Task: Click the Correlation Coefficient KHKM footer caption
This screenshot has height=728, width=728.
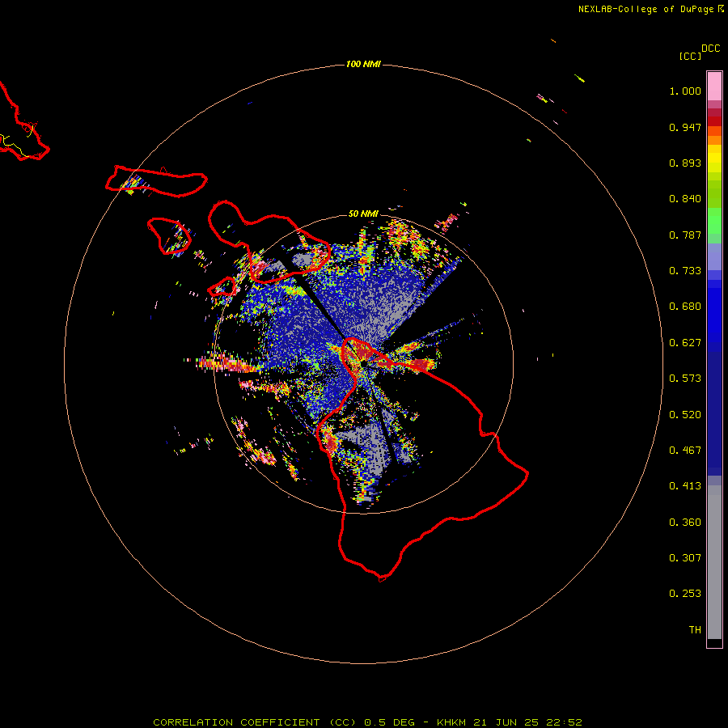Action: [367, 722]
